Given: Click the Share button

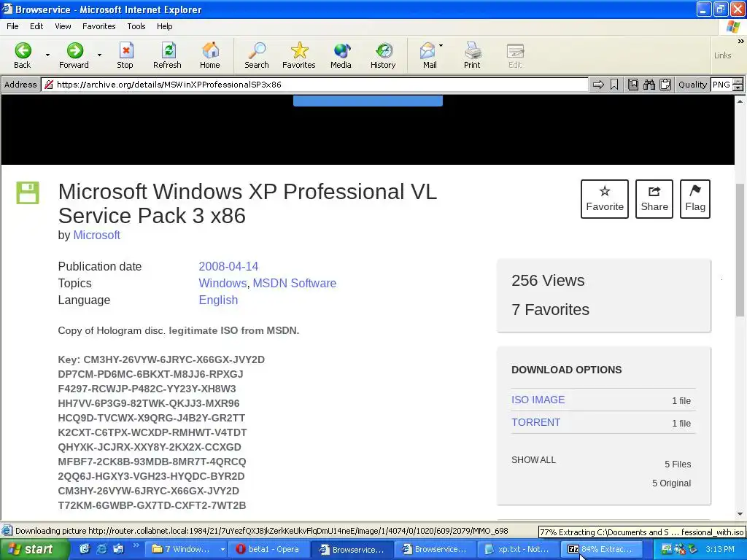Looking at the screenshot, I should tap(654, 199).
